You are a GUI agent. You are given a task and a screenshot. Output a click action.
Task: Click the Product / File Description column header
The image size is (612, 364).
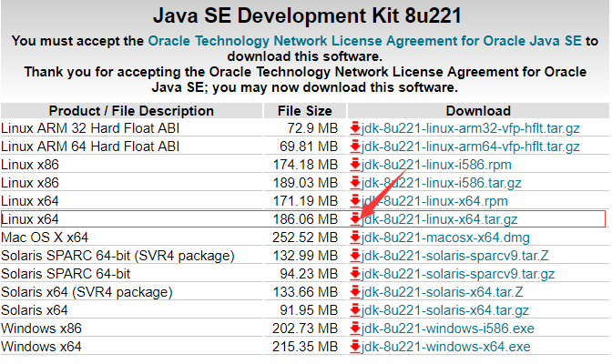[131, 111]
